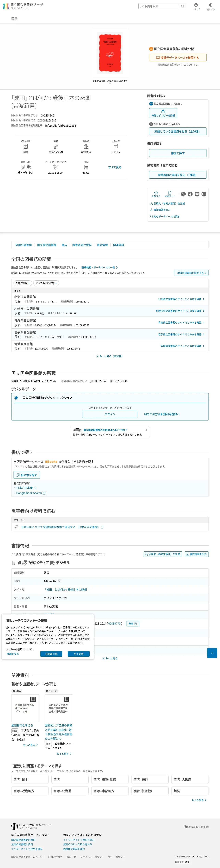
Task: Share via Facebook icon
Action: point(190,194)
